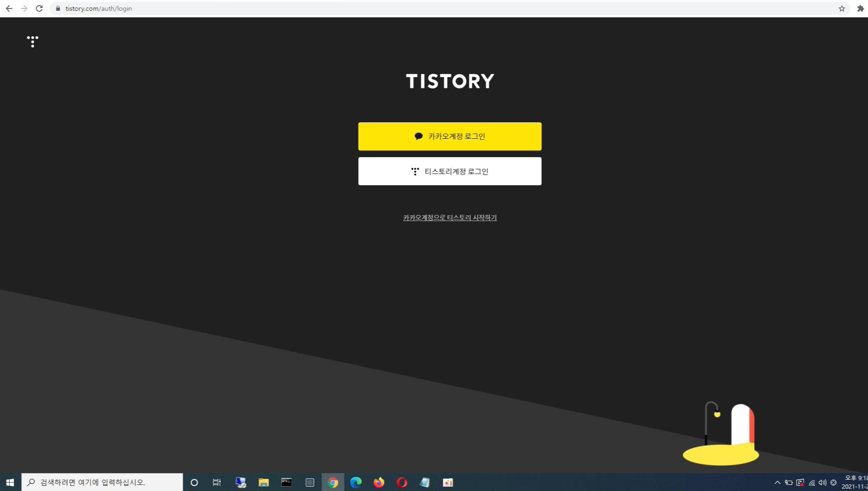Go back with the browser back arrow
This screenshot has height=491, width=868.
coord(9,8)
